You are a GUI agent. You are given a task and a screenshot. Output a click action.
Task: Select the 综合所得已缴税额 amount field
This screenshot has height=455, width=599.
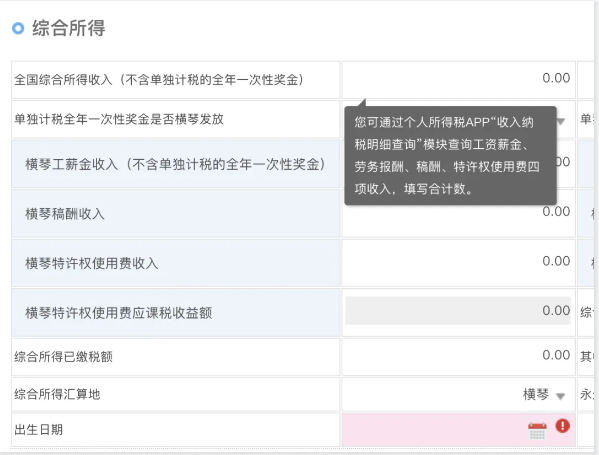coord(458,356)
